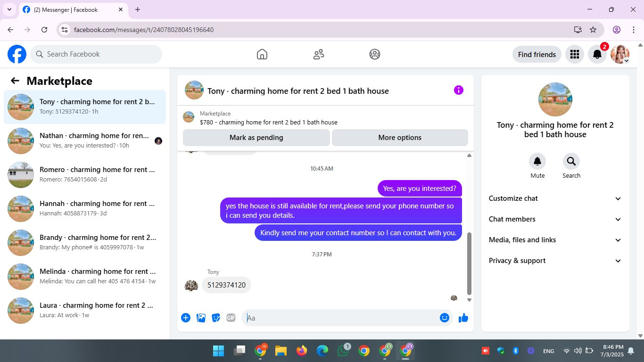Open the notifications bell with 2 badge

point(597,54)
